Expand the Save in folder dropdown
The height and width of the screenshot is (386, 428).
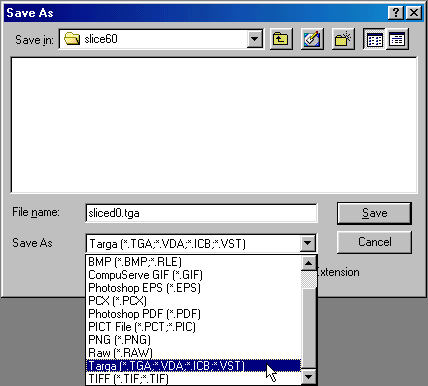click(254, 39)
